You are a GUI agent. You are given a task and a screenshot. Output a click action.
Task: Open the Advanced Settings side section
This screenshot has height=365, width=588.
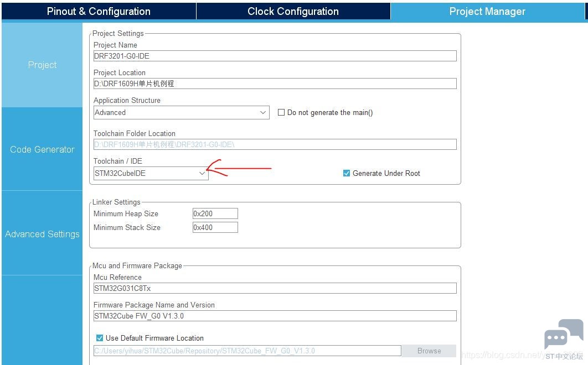(42, 234)
